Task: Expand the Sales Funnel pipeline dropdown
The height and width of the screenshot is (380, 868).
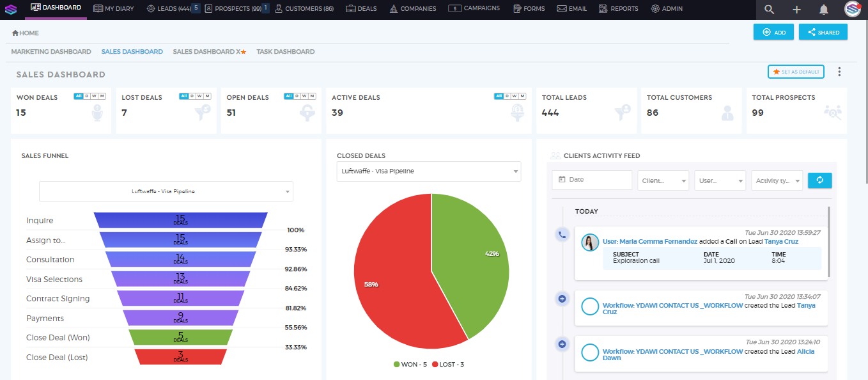Action: (166, 191)
